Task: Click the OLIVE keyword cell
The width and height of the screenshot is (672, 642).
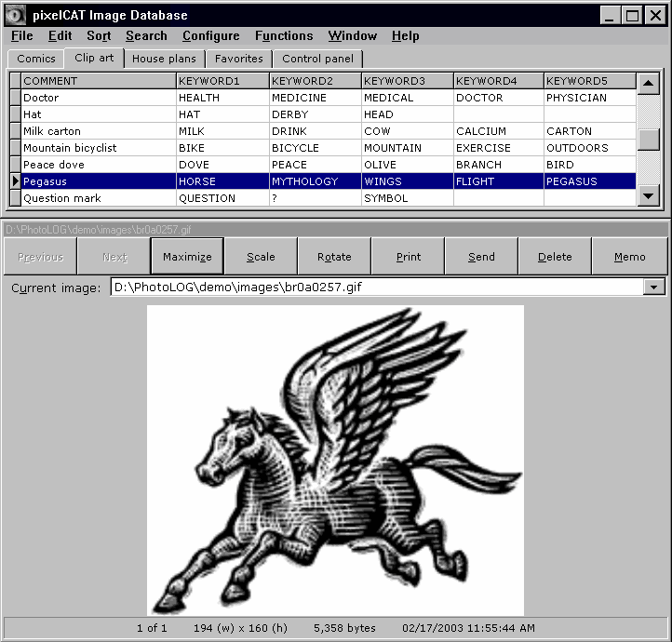Action: tap(408, 165)
